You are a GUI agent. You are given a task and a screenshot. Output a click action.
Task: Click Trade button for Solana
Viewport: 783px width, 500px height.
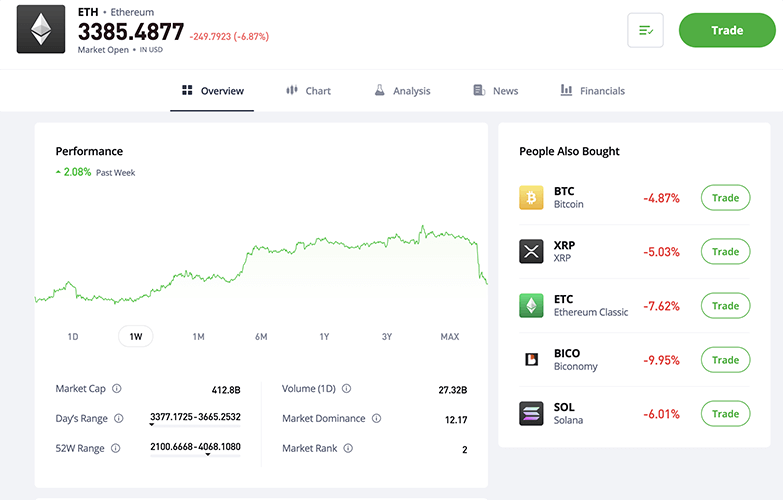[x=725, y=414]
